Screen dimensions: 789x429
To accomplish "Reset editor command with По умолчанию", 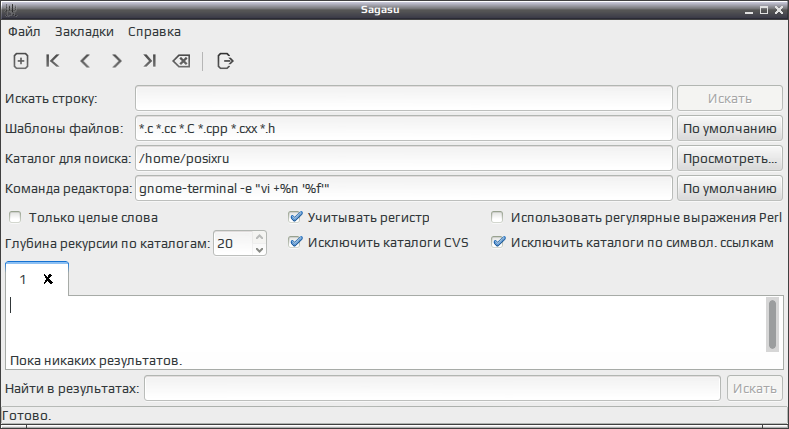I will pyautogui.click(x=730, y=189).
